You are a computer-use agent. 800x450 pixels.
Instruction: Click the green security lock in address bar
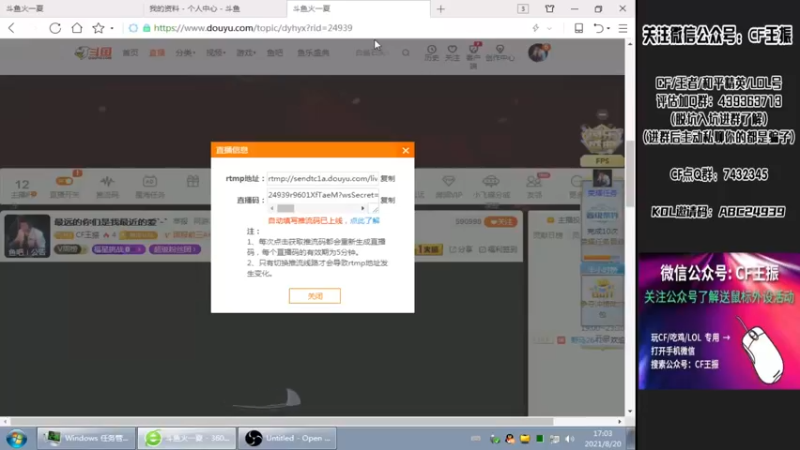[x=147, y=28]
